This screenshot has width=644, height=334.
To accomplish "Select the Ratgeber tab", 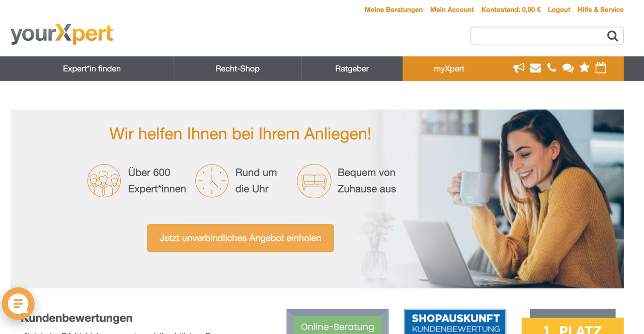I will coord(352,68).
